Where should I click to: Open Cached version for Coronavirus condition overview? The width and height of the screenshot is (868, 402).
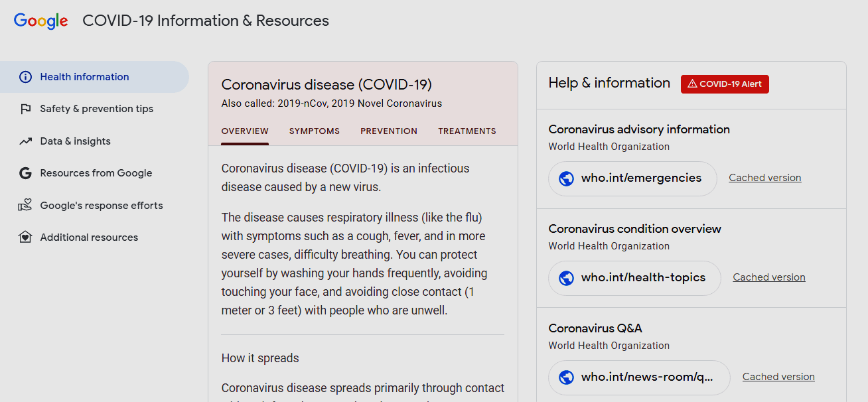pos(768,277)
